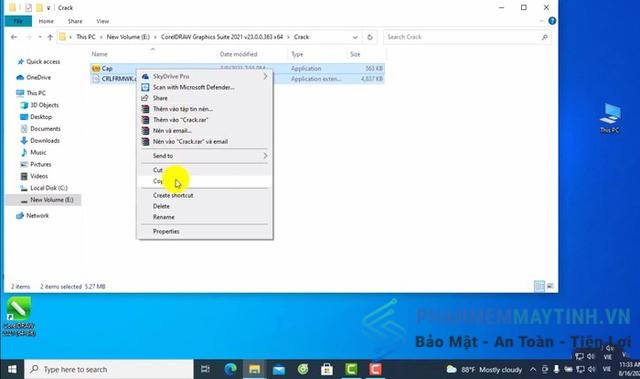Switch to large icons view layout
Screen dimensions: 640x379
(x=550, y=286)
